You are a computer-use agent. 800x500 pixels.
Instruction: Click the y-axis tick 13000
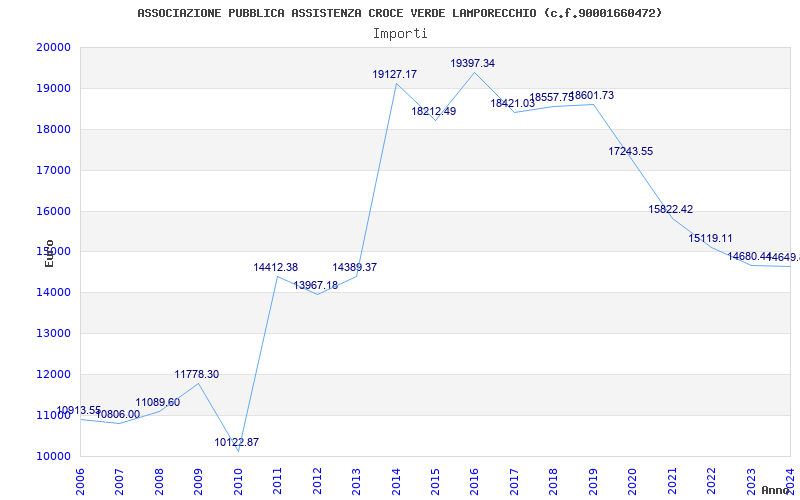(x=53, y=333)
